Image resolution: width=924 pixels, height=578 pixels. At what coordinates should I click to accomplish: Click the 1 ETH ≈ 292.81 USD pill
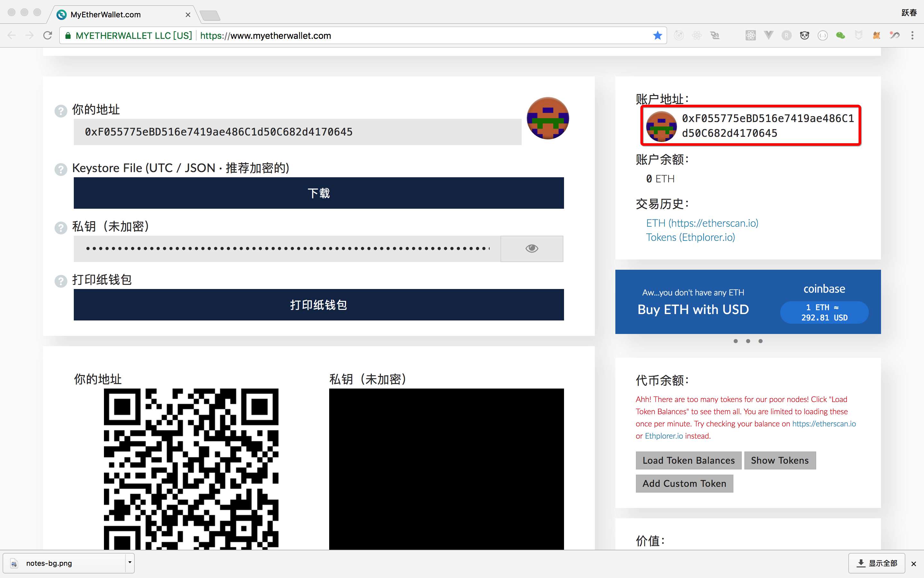pos(824,312)
